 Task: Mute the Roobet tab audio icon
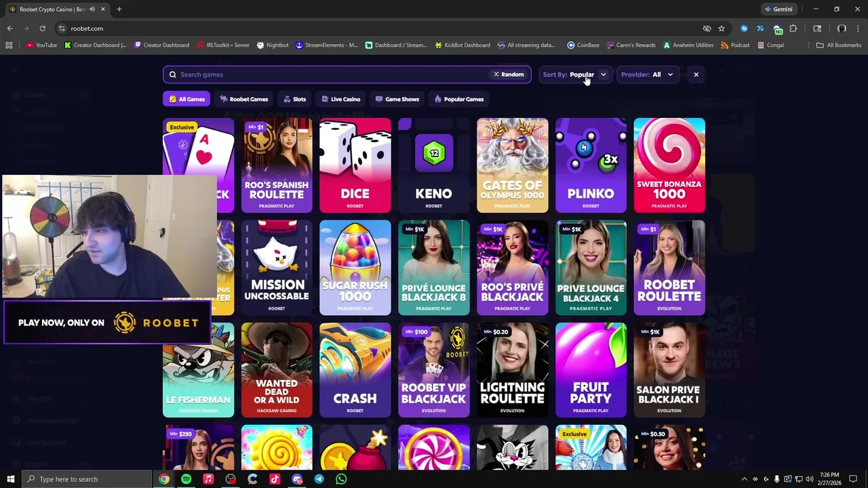click(x=92, y=9)
